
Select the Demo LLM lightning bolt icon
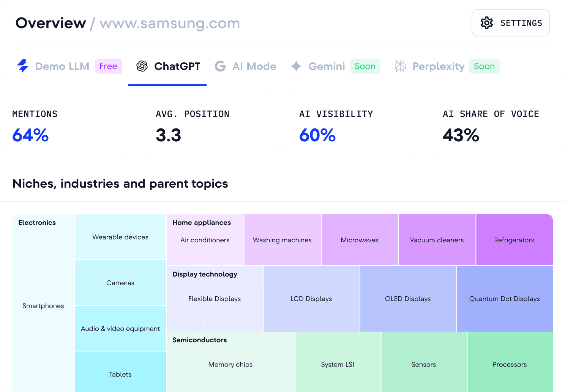(x=23, y=66)
